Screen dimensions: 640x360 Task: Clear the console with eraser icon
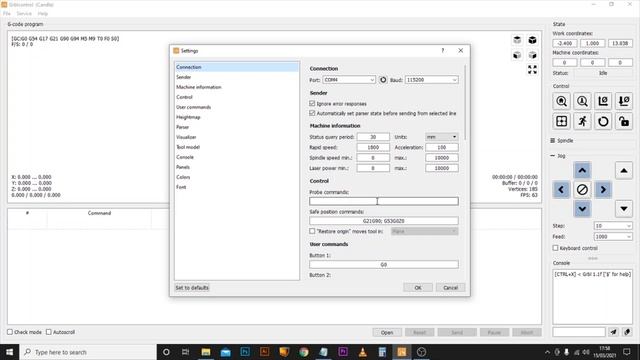(627, 332)
